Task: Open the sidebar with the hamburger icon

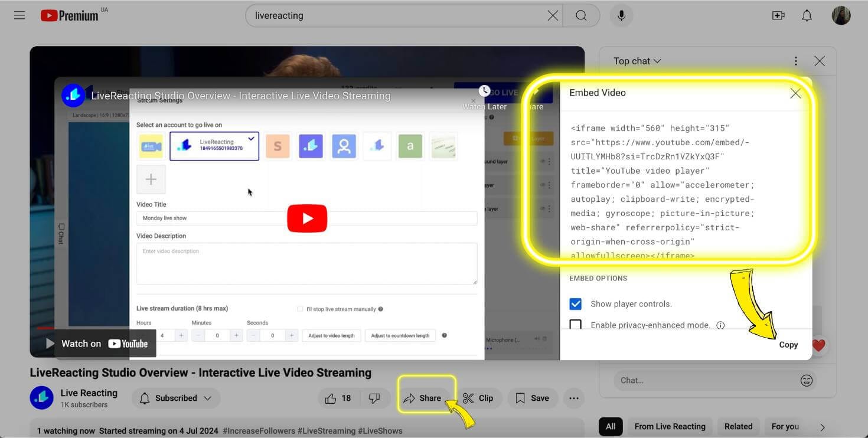Action: click(x=19, y=15)
